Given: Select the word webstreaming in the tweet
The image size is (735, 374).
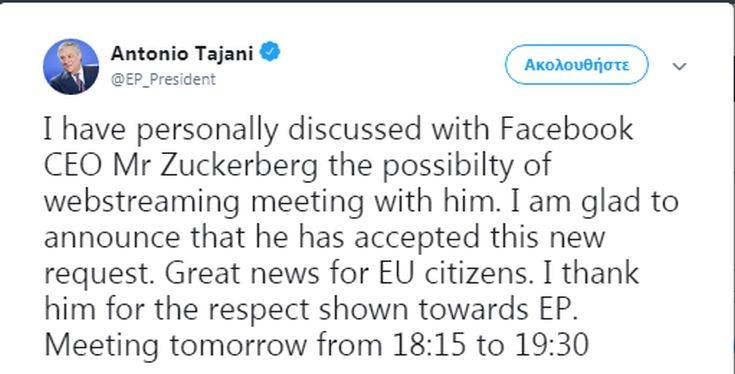Looking at the screenshot, I should pos(142,203).
